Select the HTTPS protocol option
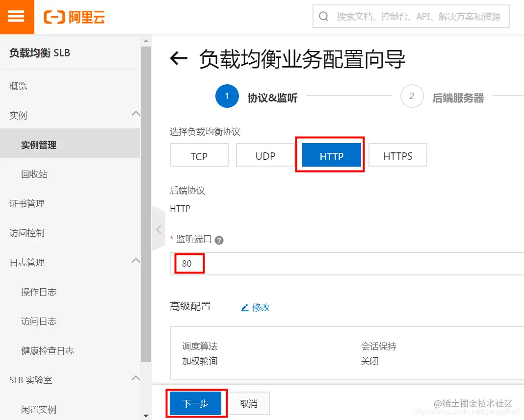524x420 pixels. click(397, 155)
